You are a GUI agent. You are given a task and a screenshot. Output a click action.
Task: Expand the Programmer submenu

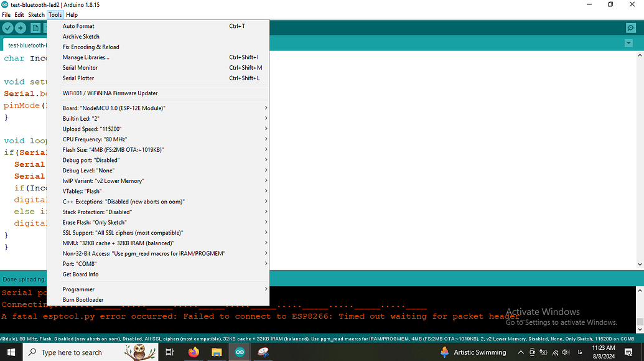tap(78, 289)
